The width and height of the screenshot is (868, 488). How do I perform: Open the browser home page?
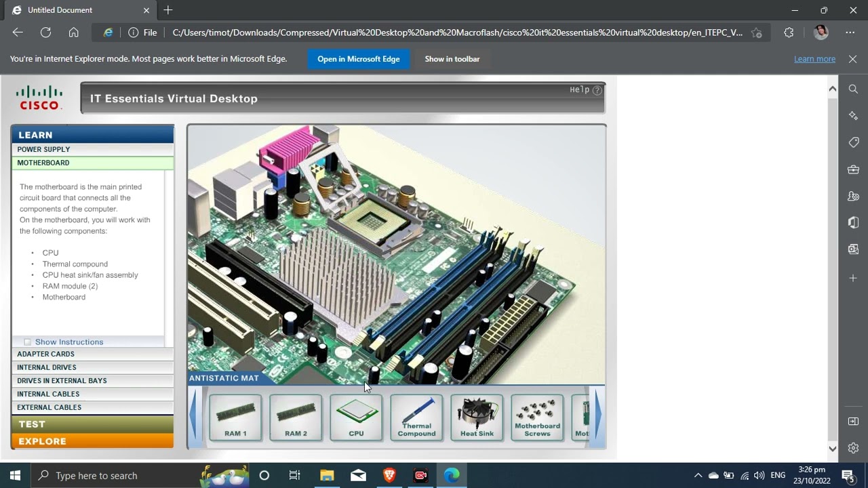click(73, 33)
